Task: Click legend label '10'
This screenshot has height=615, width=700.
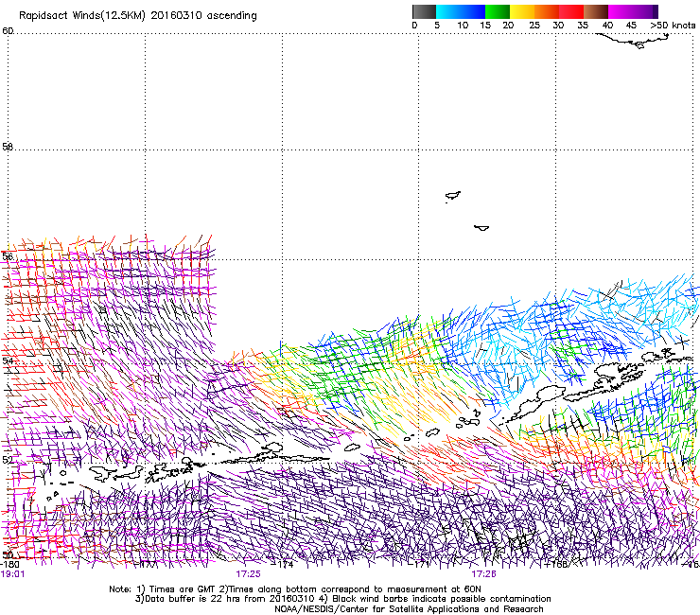Action: [463, 26]
